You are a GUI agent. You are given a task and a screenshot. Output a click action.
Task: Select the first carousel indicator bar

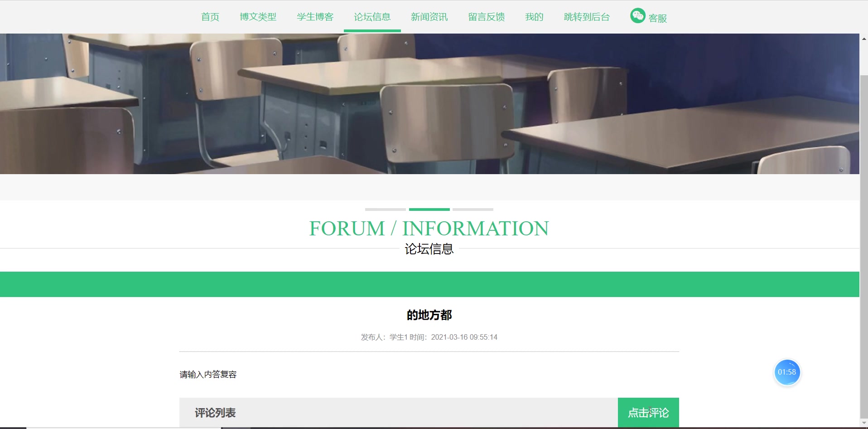pos(385,210)
